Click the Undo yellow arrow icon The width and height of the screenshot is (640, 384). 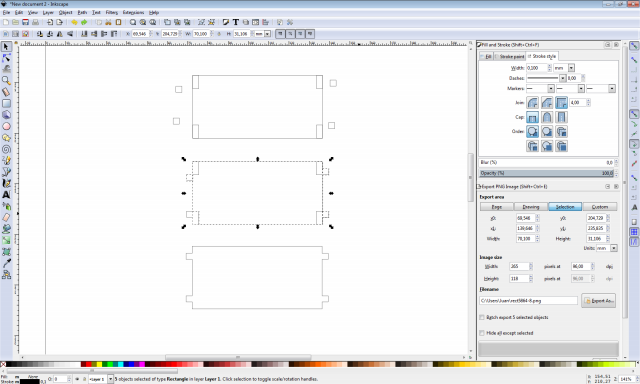(x=74, y=22)
